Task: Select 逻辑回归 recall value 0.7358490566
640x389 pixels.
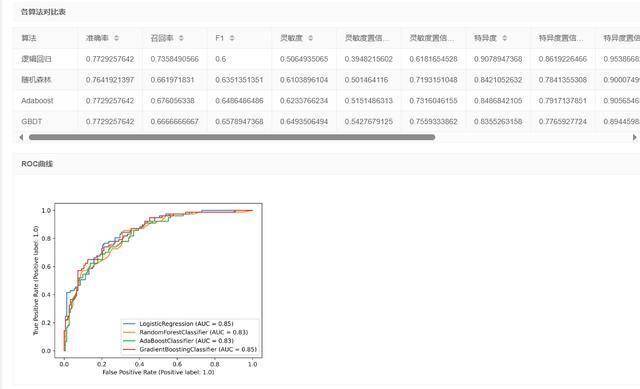Action: point(174,59)
